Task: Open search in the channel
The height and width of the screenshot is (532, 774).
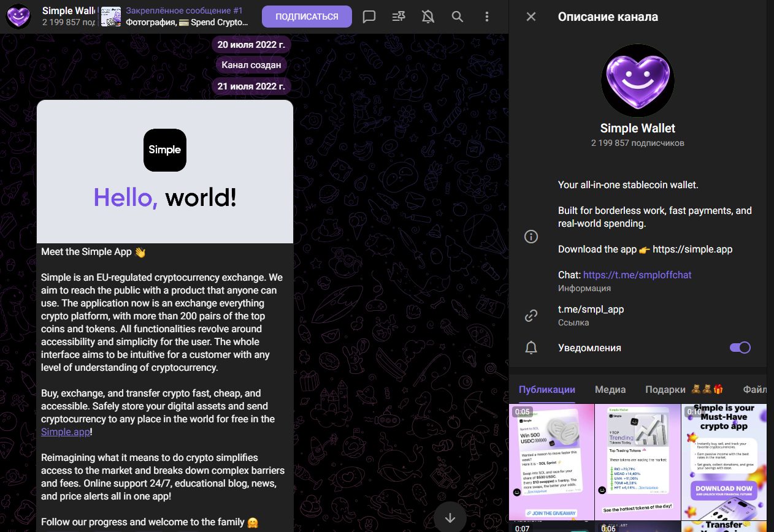Action: pos(458,17)
